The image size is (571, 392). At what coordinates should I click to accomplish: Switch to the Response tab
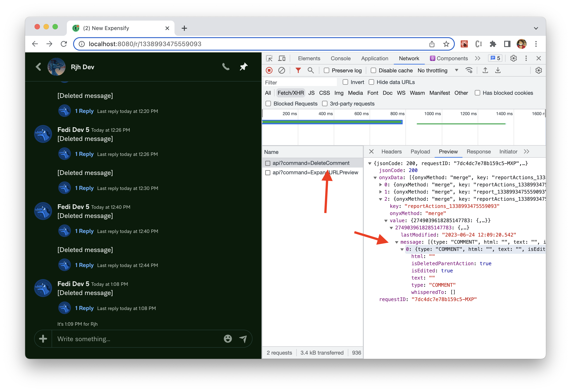[x=479, y=152]
